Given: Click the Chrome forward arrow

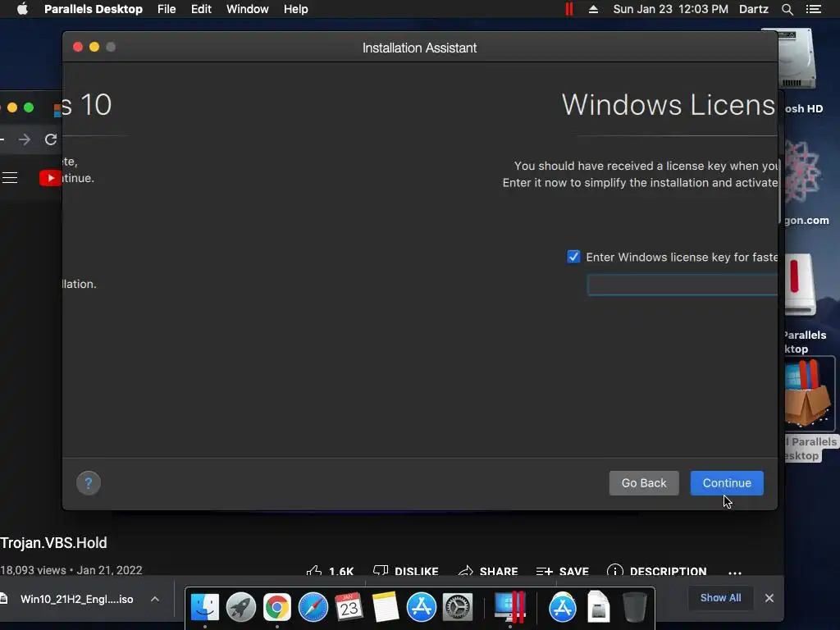Looking at the screenshot, I should [25, 139].
